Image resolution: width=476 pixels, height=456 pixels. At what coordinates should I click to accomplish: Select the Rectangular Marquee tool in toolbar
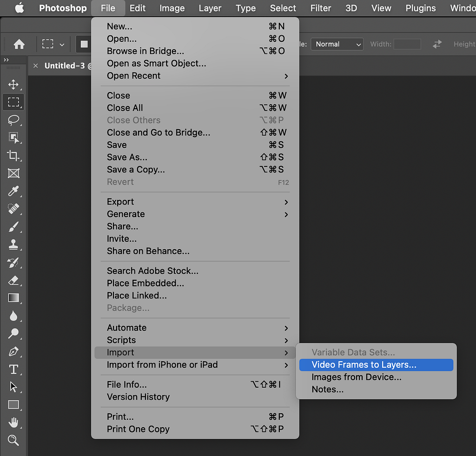pos(13,102)
